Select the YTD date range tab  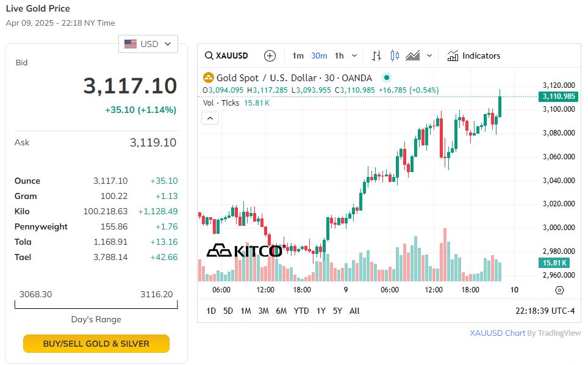[301, 311]
